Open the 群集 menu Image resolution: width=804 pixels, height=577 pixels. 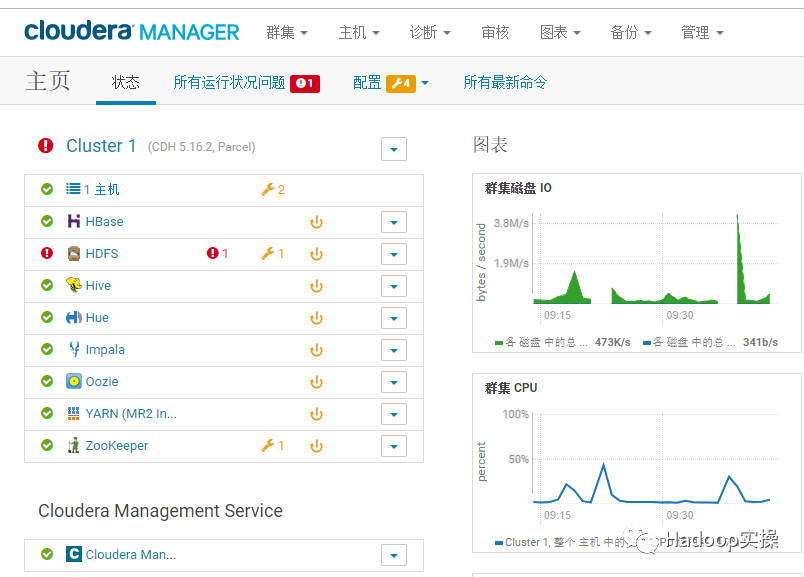[x=287, y=32]
